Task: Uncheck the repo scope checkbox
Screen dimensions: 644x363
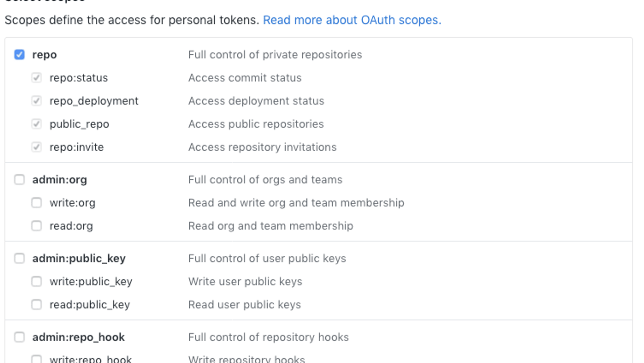Action: coord(19,54)
